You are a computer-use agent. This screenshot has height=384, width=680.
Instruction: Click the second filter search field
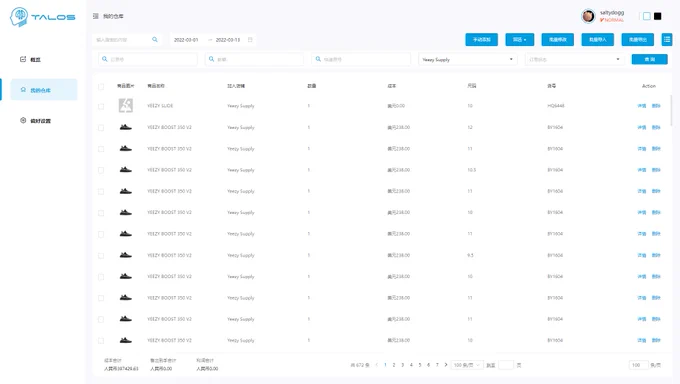point(255,59)
